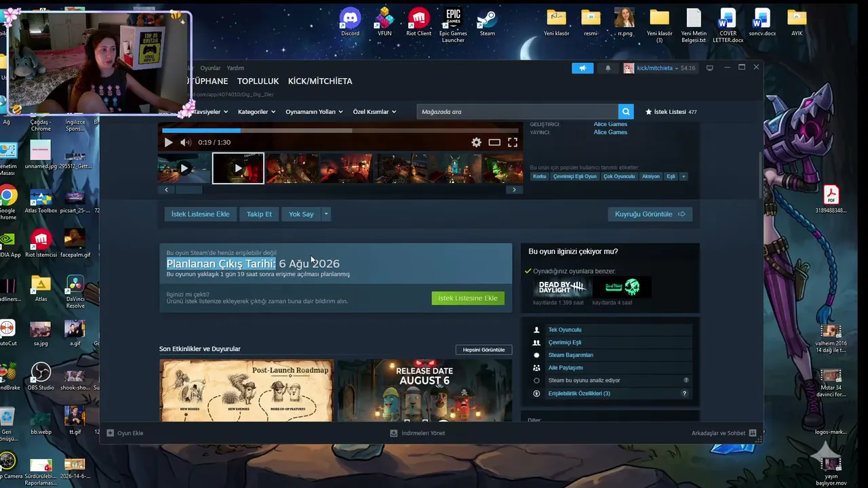Click Aile Paylaşımı feature link
The width and height of the screenshot is (868, 488).
pos(566,368)
